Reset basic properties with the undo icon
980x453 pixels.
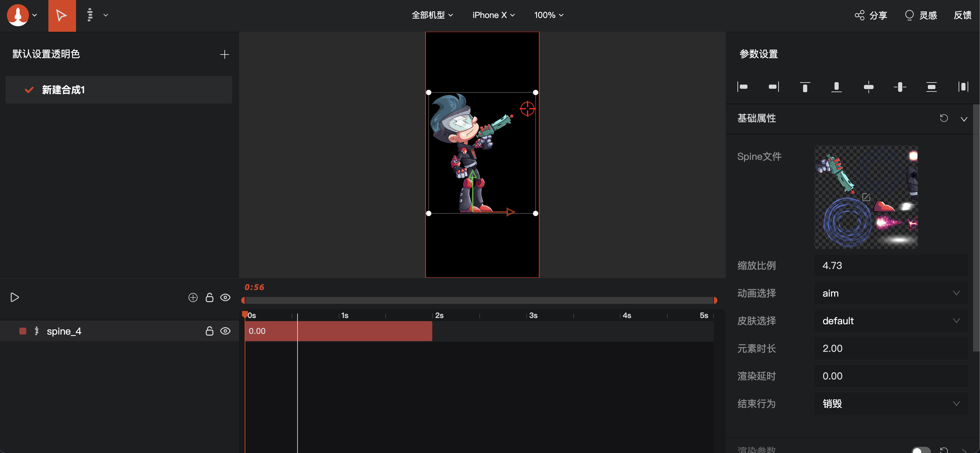[x=943, y=118]
